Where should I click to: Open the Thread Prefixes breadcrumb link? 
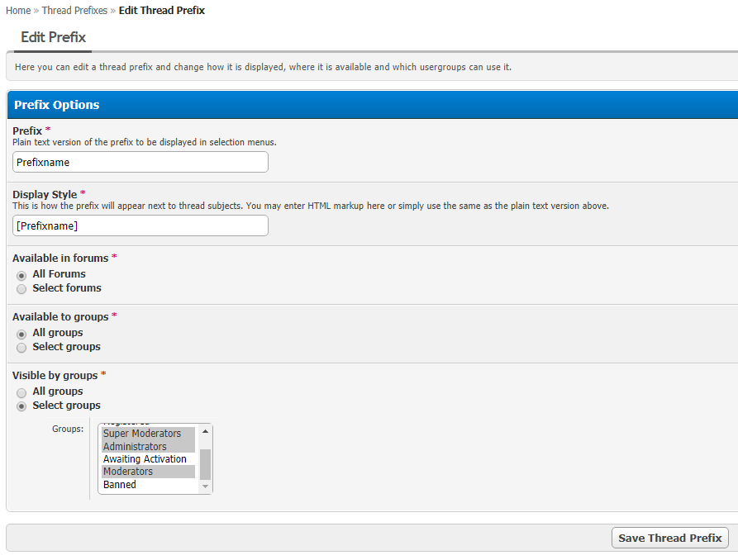click(74, 11)
